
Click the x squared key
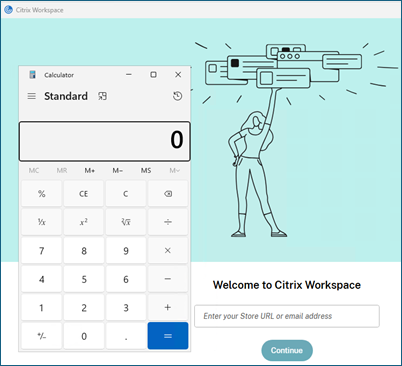click(x=84, y=222)
